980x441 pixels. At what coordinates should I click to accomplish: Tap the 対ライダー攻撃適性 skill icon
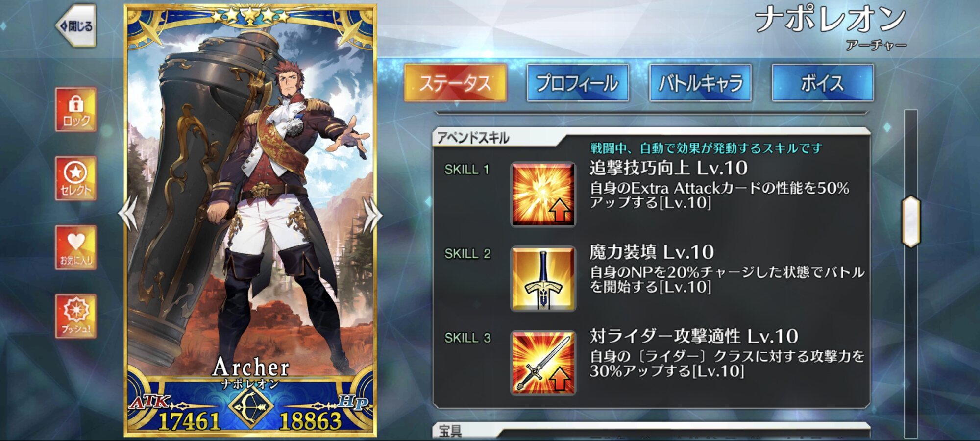543,363
